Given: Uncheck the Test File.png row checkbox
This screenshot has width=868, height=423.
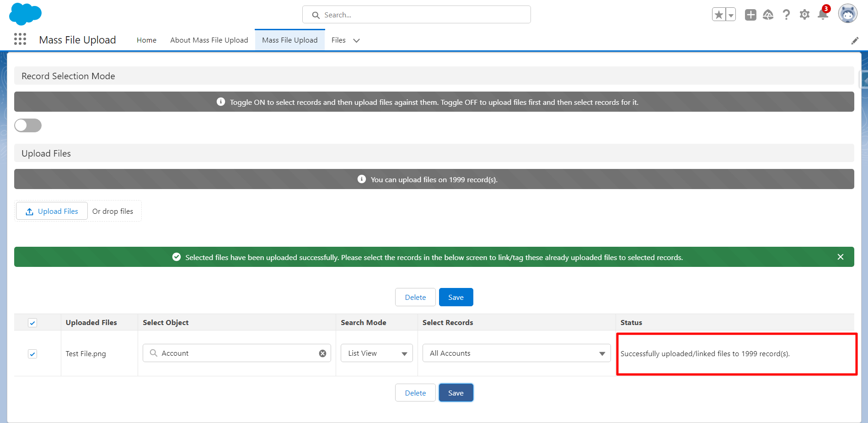Looking at the screenshot, I should 32,354.
